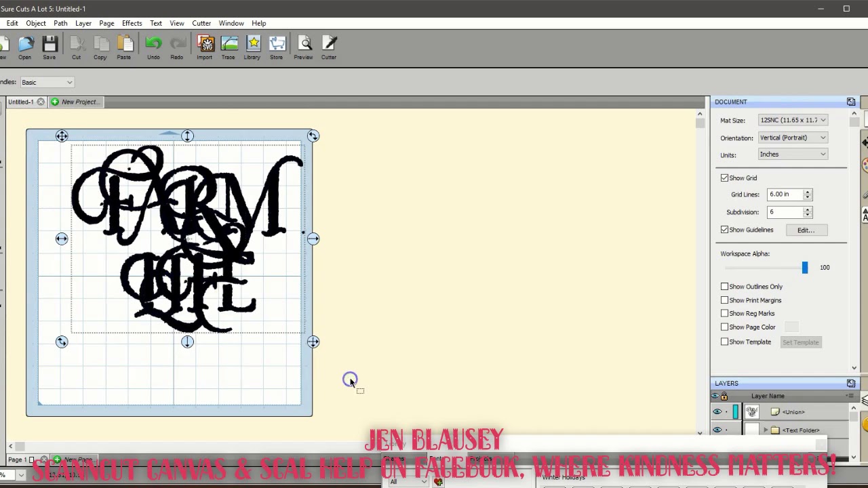868x488 pixels.
Task: Enable Show Template checkbox
Action: click(x=724, y=342)
